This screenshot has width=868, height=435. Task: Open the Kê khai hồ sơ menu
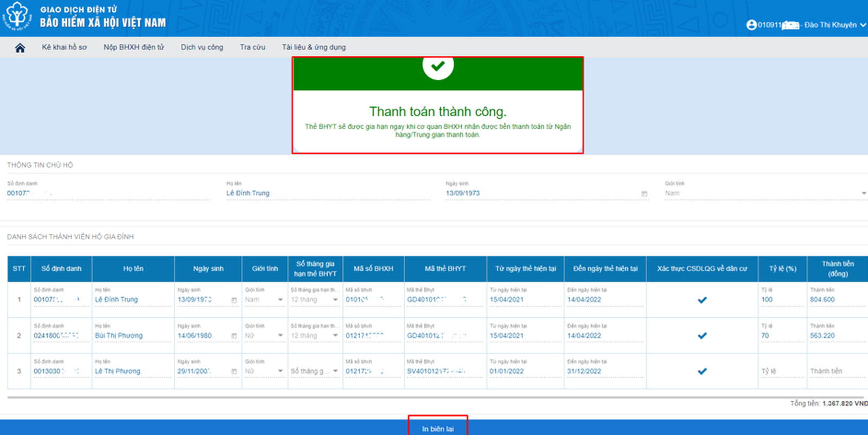[64, 47]
